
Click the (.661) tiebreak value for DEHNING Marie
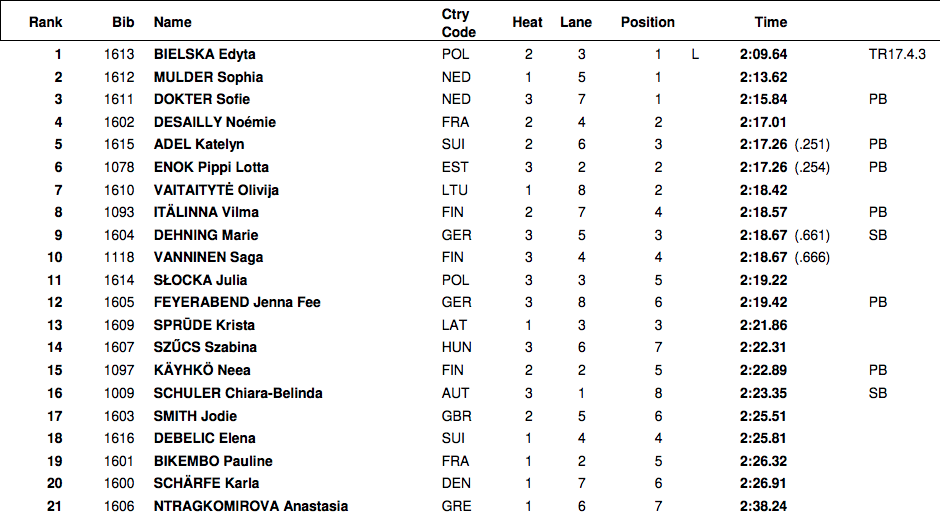pos(812,235)
